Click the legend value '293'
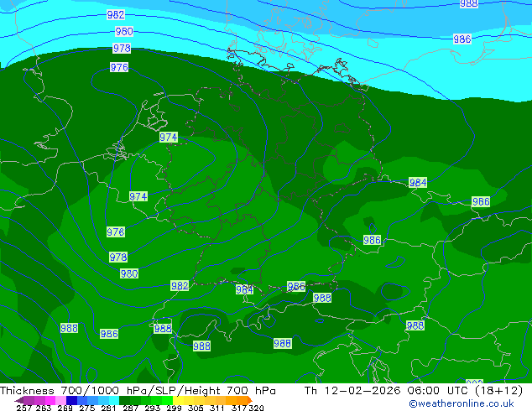This screenshot has width=532, height=411. 153,408
